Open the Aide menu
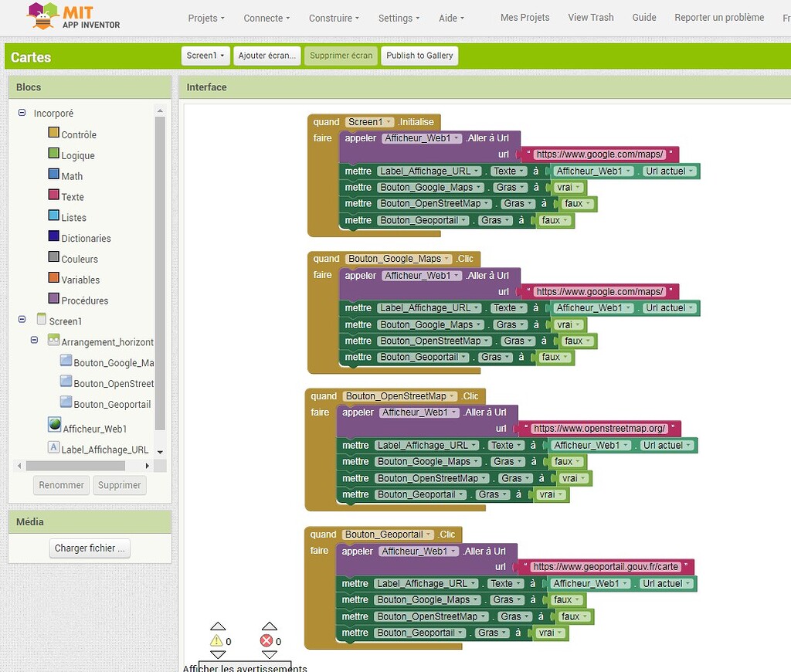The image size is (791, 672). coord(450,17)
